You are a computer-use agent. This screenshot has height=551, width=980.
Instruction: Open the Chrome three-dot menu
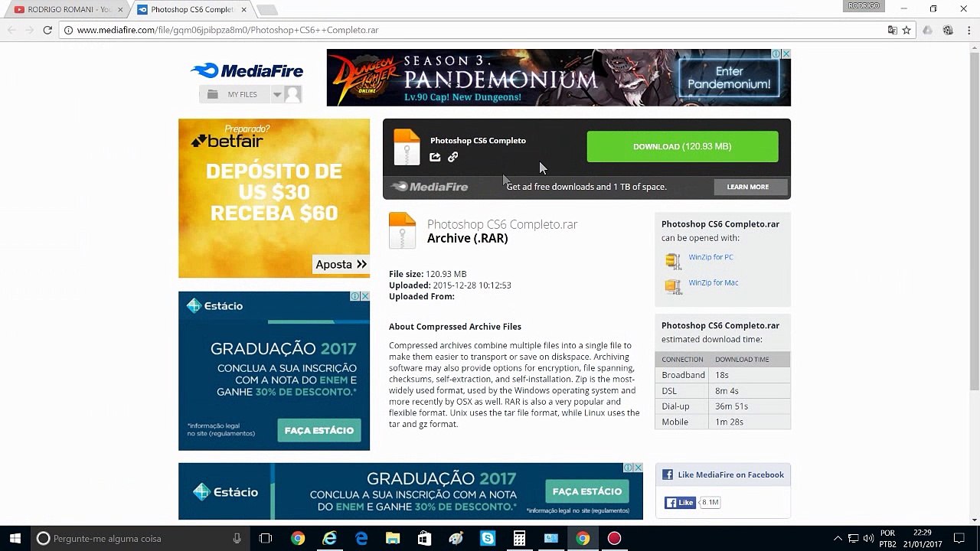click(x=969, y=30)
